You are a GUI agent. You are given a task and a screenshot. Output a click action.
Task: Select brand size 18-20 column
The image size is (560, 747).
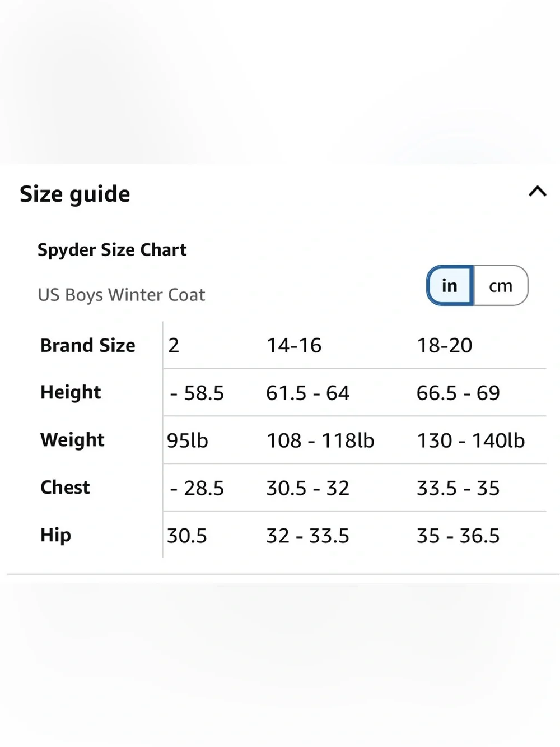click(x=445, y=346)
